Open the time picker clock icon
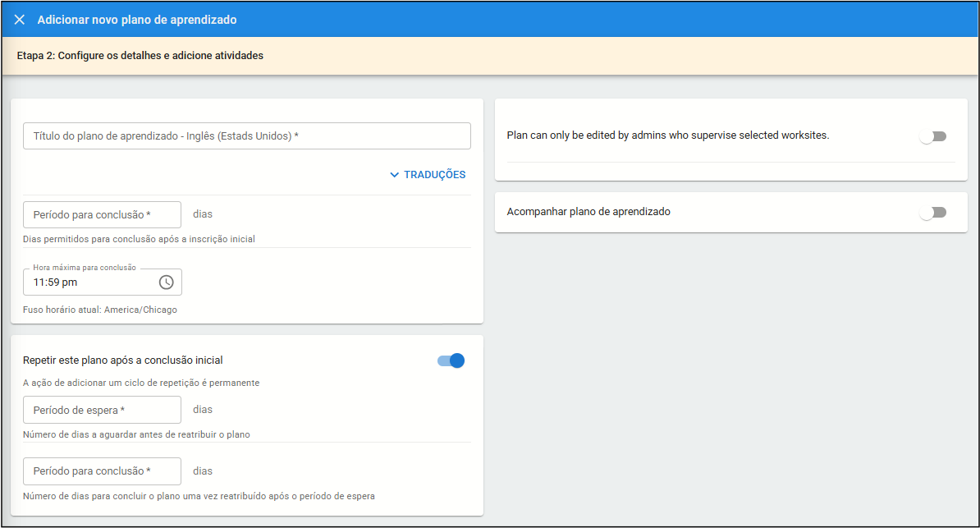Screen dimensions: 980x528 (x=167, y=282)
